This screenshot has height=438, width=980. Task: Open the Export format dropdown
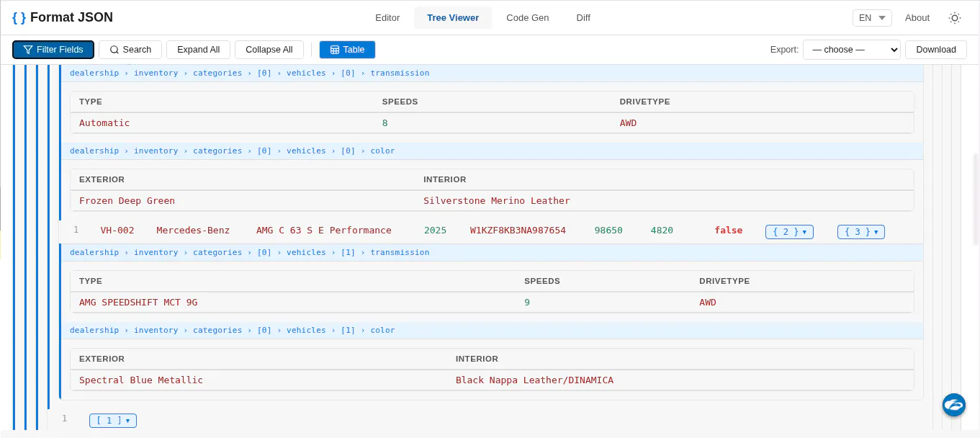852,50
